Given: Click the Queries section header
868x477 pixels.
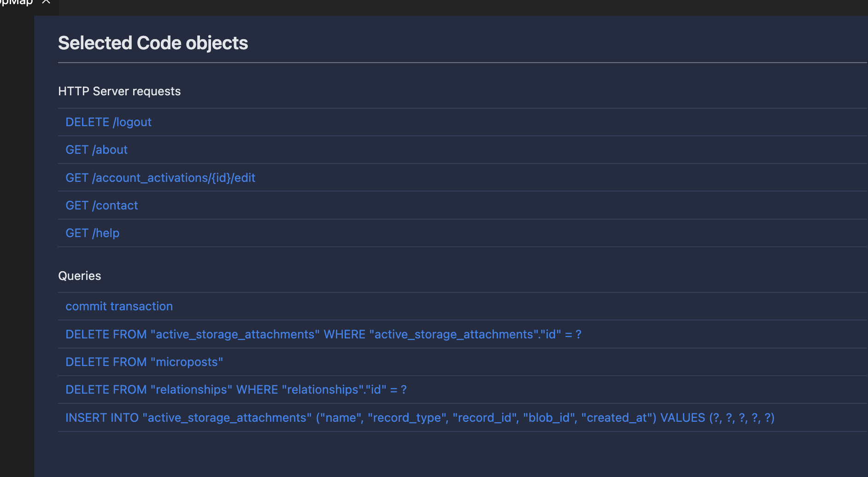Looking at the screenshot, I should pos(79,276).
